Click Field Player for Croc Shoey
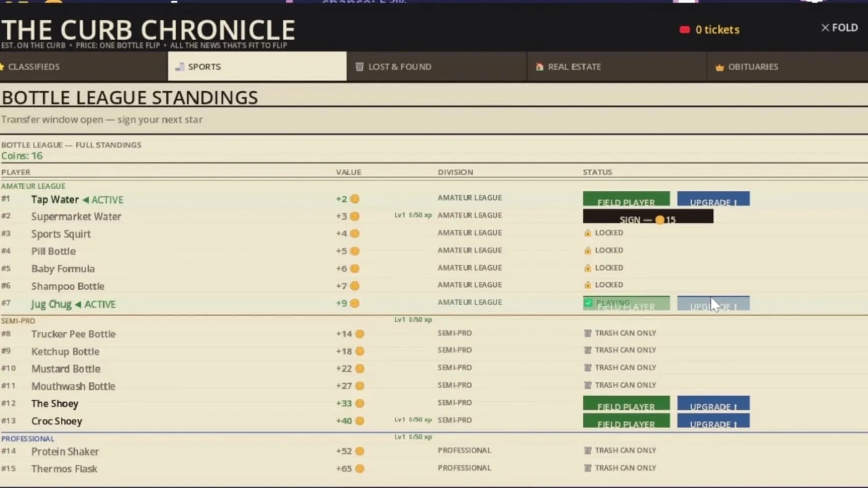868x488 pixels. pyautogui.click(x=626, y=421)
